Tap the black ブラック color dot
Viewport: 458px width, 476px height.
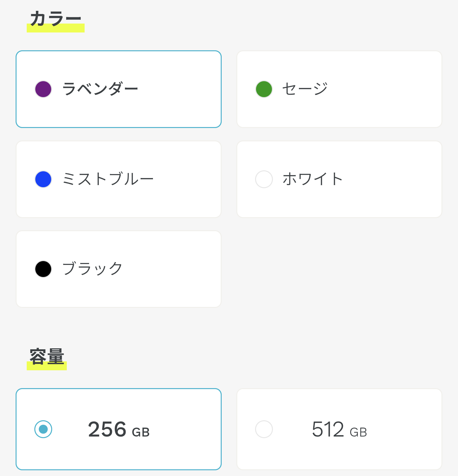(x=43, y=269)
